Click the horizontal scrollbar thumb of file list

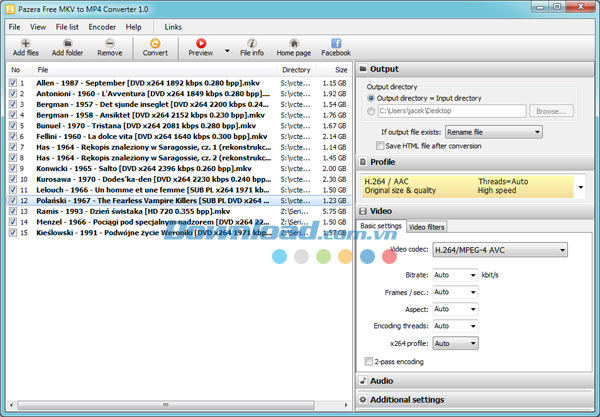[166, 405]
